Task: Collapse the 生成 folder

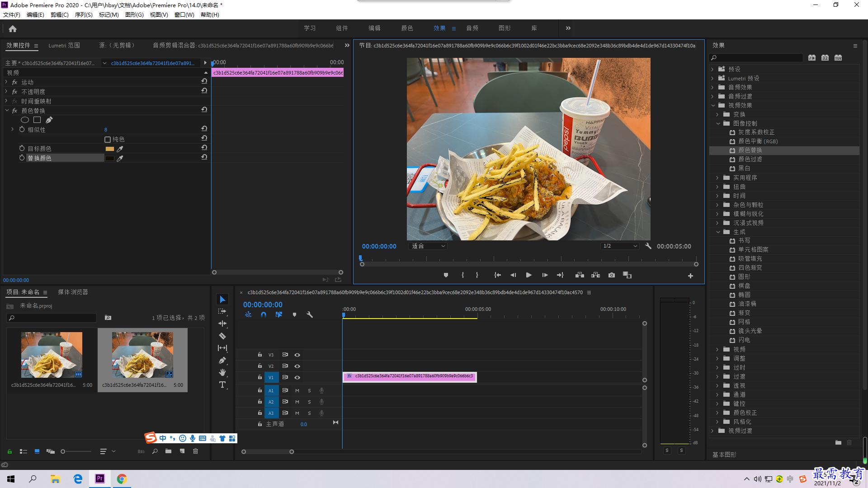Action: click(x=718, y=232)
